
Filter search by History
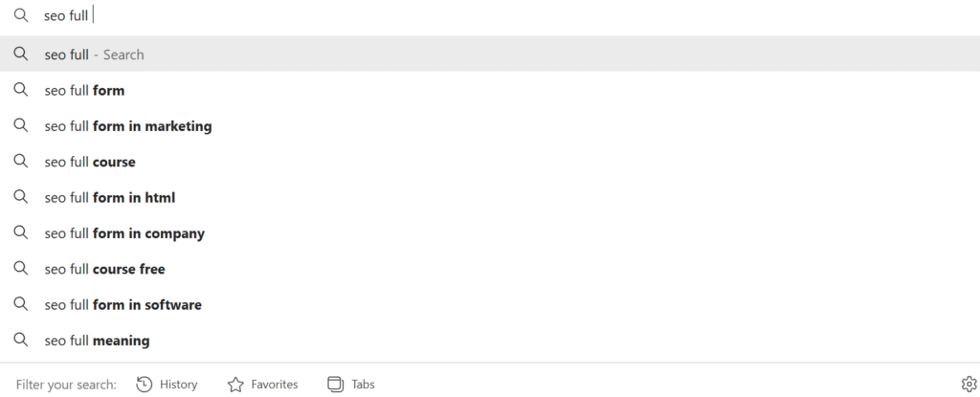pos(178,385)
